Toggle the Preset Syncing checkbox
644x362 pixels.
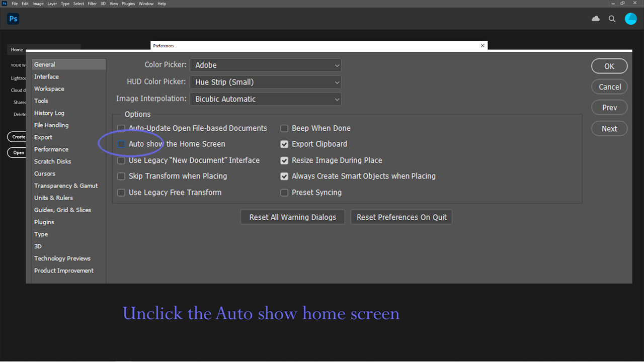coord(284,193)
